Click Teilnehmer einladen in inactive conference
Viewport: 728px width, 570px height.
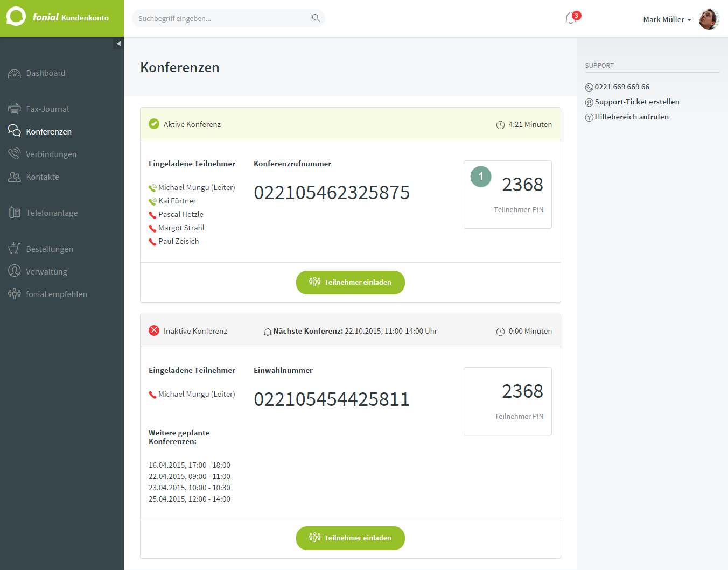351,538
